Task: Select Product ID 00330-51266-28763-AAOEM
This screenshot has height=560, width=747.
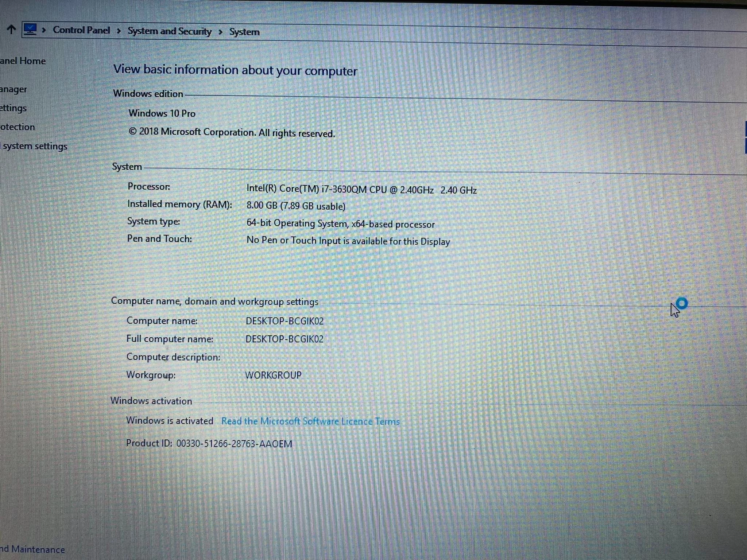Action: click(x=209, y=443)
